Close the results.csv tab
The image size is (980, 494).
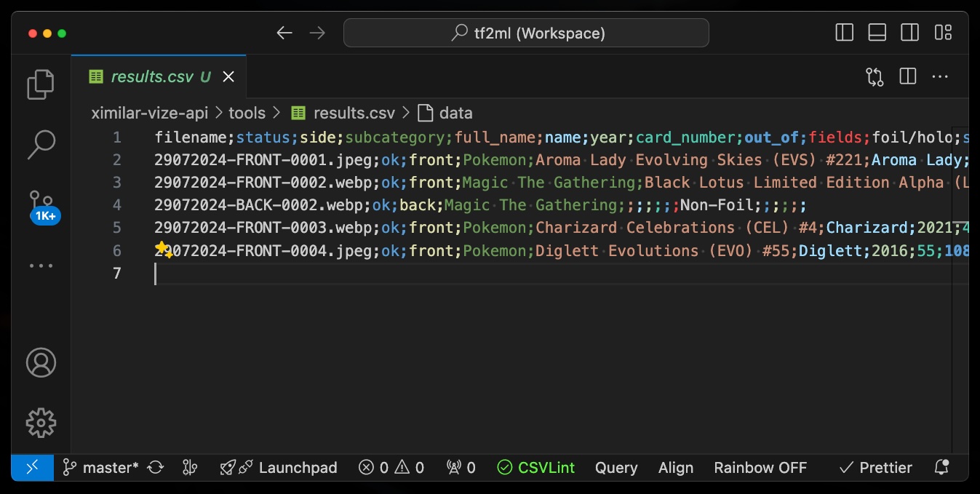coord(228,76)
